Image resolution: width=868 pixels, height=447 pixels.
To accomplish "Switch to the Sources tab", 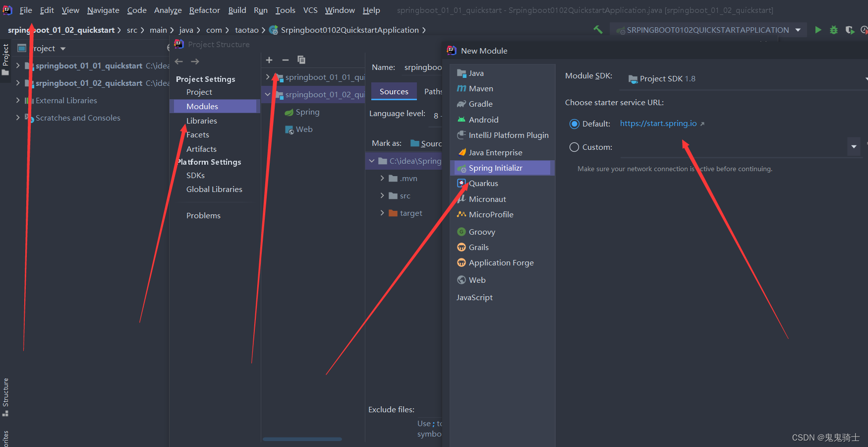I will tap(394, 92).
